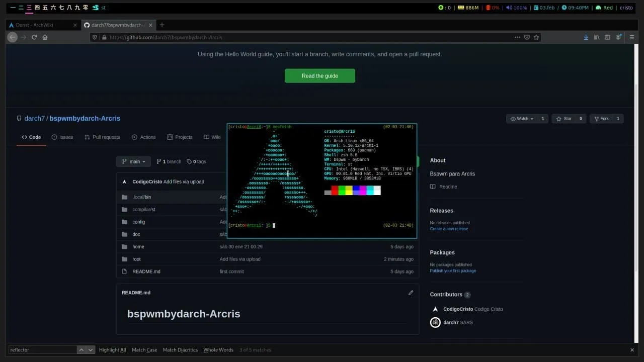Open the .local/bin folder
Image resolution: width=644 pixels, height=362 pixels.
click(x=141, y=197)
